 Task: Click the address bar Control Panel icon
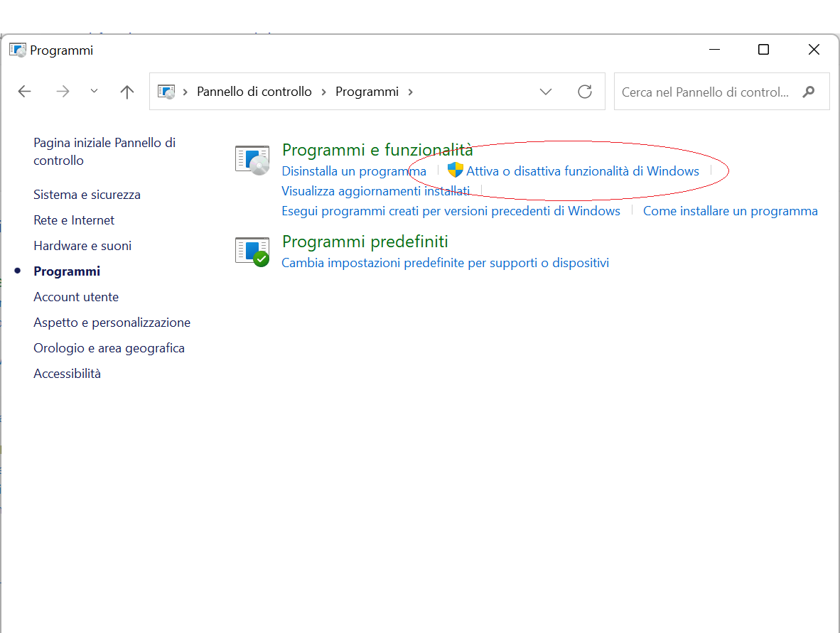coord(166,92)
